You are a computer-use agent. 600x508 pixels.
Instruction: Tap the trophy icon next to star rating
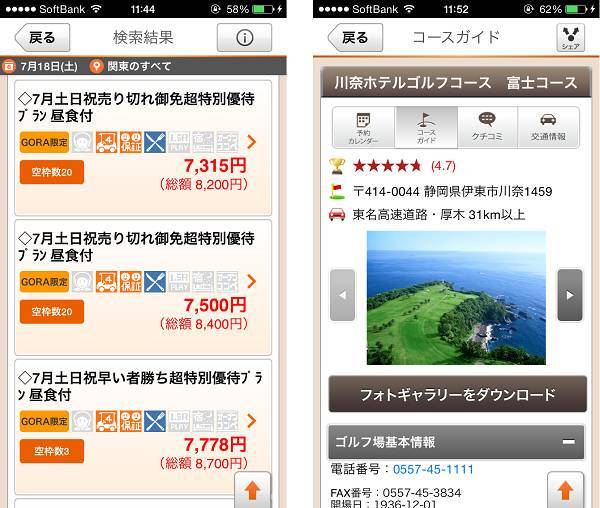coord(337,166)
